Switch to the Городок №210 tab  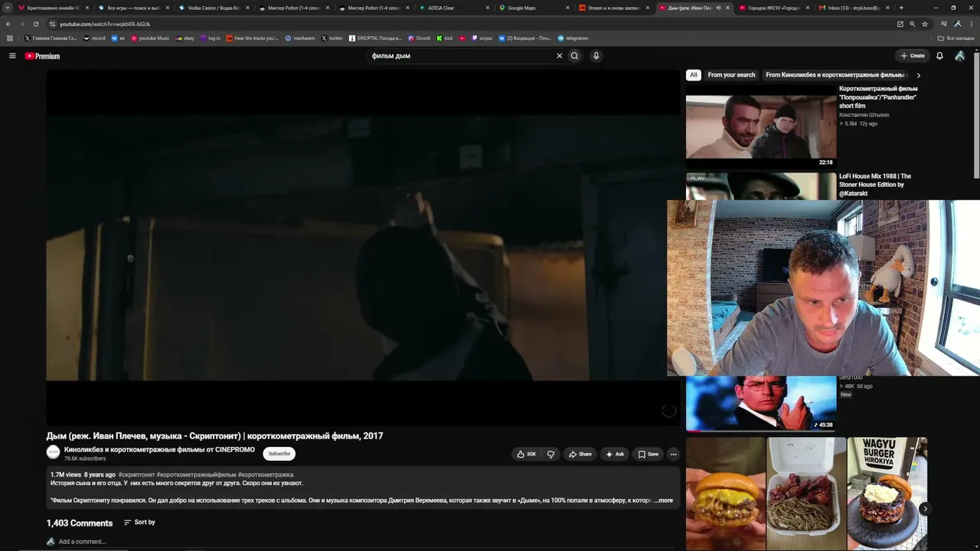pyautogui.click(x=773, y=8)
